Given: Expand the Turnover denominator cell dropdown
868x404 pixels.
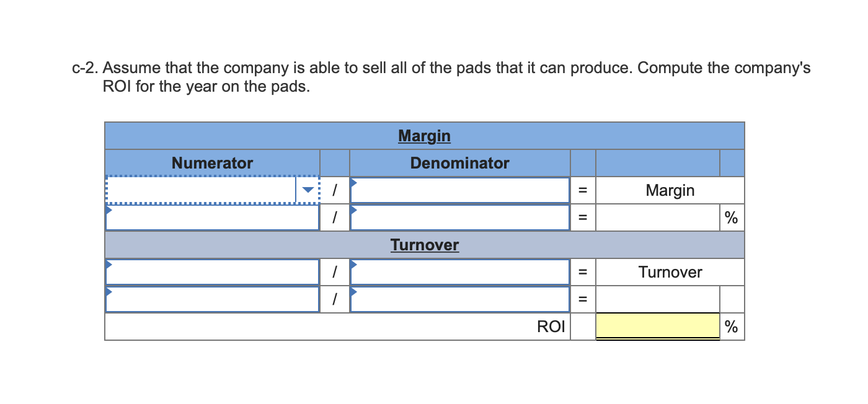Looking at the screenshot, I should 353,265.
